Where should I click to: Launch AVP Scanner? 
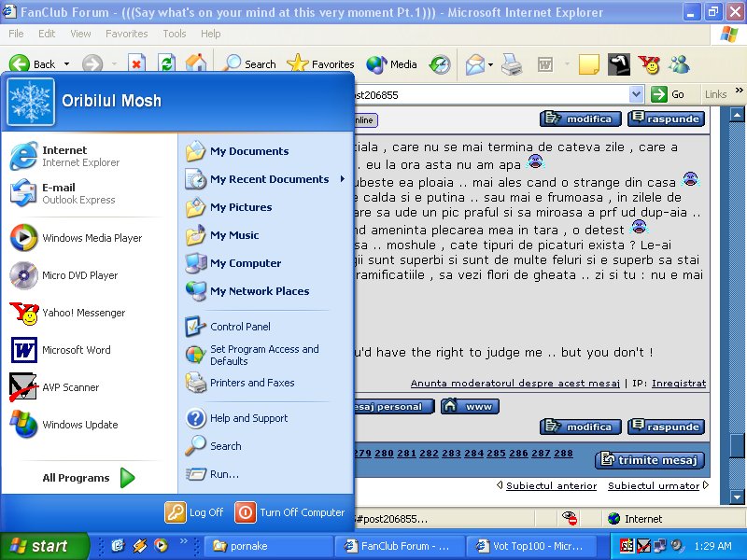[x=89, y=387]
